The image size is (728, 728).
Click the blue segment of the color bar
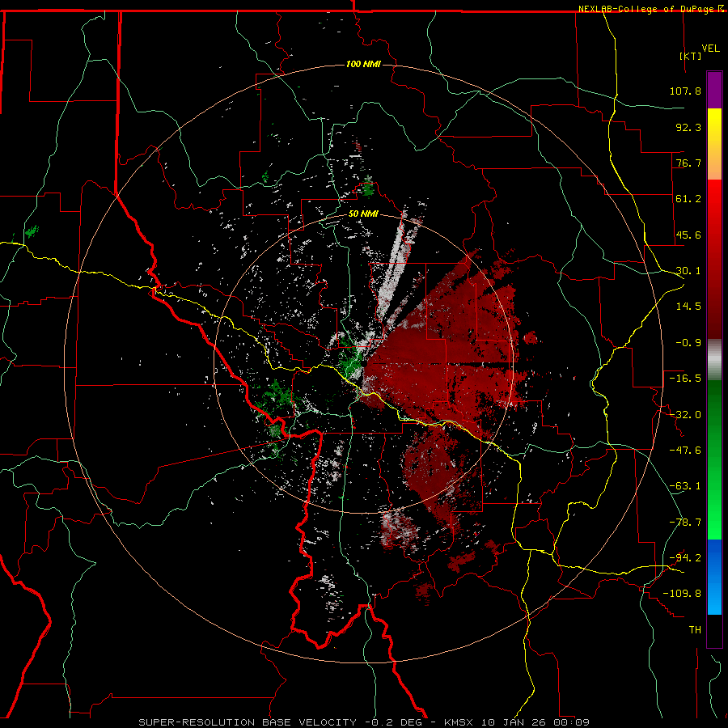(x=714, y=577)
